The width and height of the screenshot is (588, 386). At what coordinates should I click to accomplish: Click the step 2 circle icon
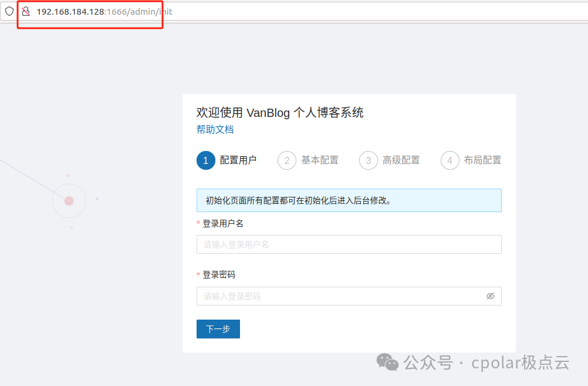point(287,160)
